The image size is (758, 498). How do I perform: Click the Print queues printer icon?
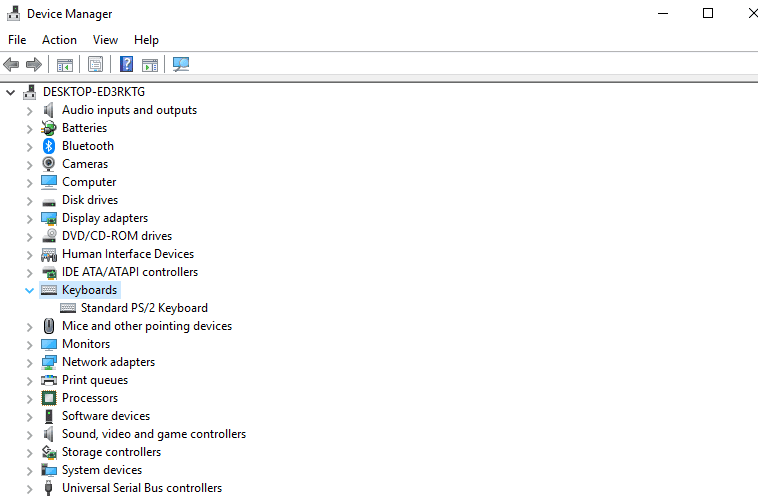[x=48, y=380]
